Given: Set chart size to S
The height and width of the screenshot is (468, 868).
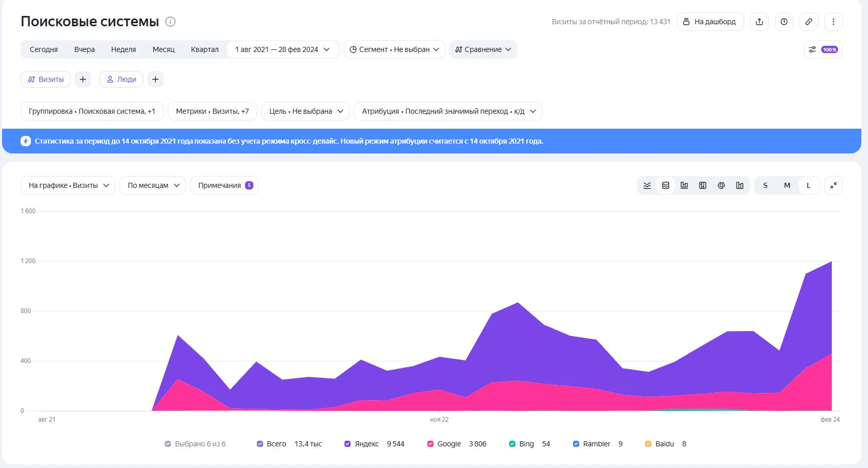Looking at the screenshot, I should [766, 185].
